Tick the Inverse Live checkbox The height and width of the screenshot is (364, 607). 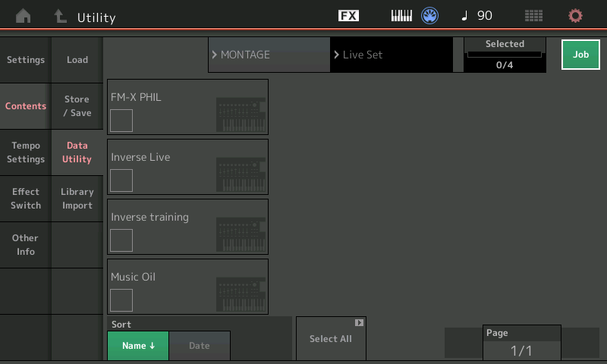coord(121,180)
